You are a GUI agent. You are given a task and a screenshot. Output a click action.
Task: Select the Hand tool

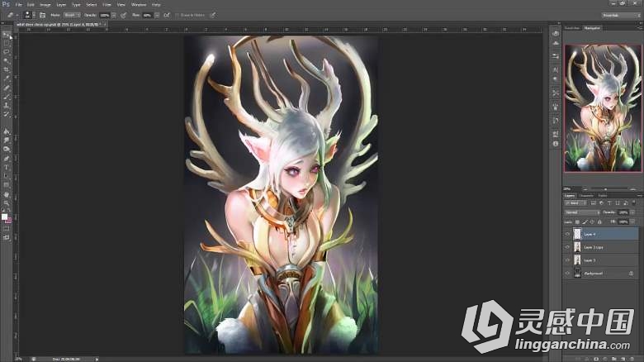pos(6,194)
